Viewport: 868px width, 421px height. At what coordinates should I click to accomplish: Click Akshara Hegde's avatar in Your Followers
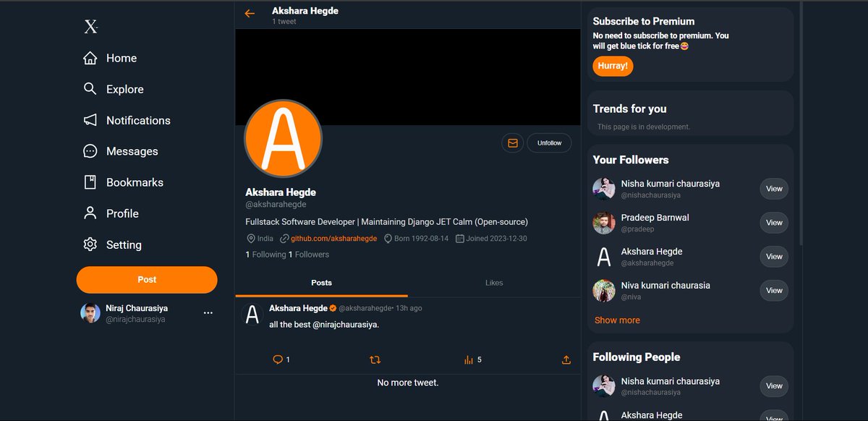tap(604, 257)
